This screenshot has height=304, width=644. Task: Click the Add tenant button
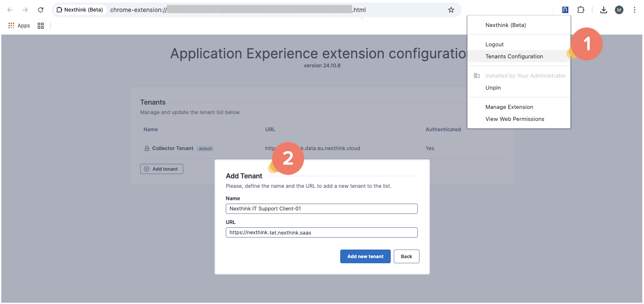click(x=162, y=169)
